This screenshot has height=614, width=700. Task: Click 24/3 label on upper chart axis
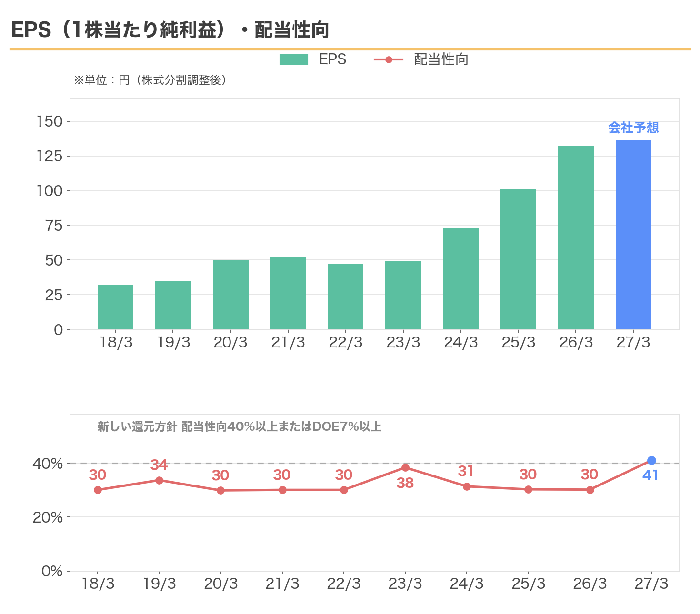[x=460, y=342]
